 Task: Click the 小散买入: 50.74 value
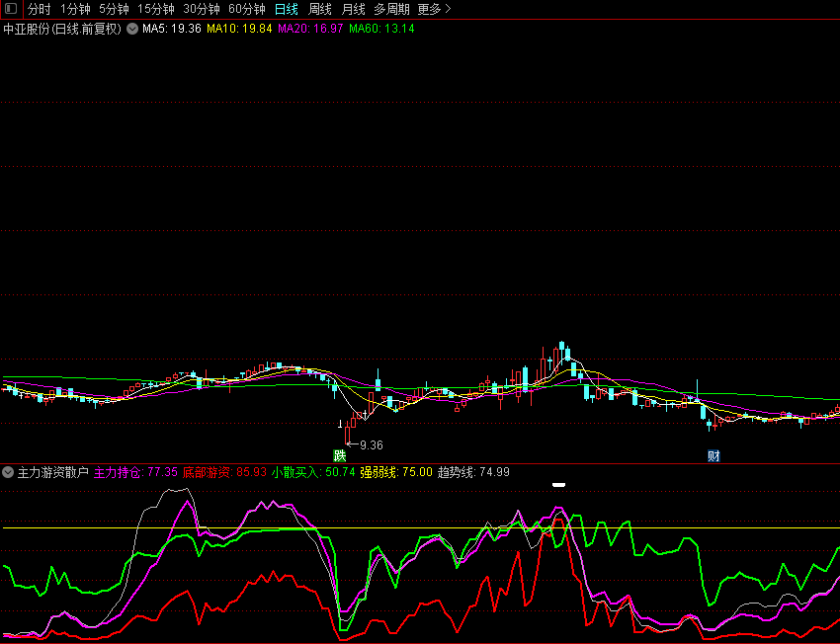pos(313,472)
